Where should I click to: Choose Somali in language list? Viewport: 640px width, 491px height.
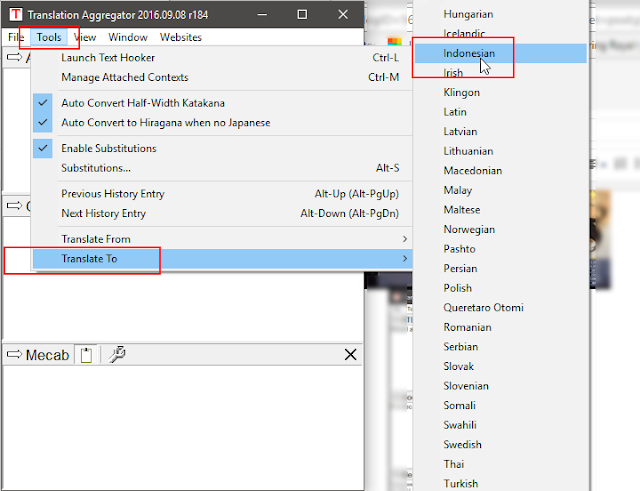tap(501, 406)
